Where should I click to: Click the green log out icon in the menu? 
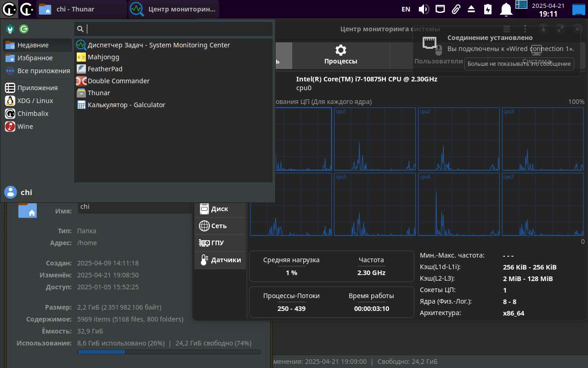[24, 29]
